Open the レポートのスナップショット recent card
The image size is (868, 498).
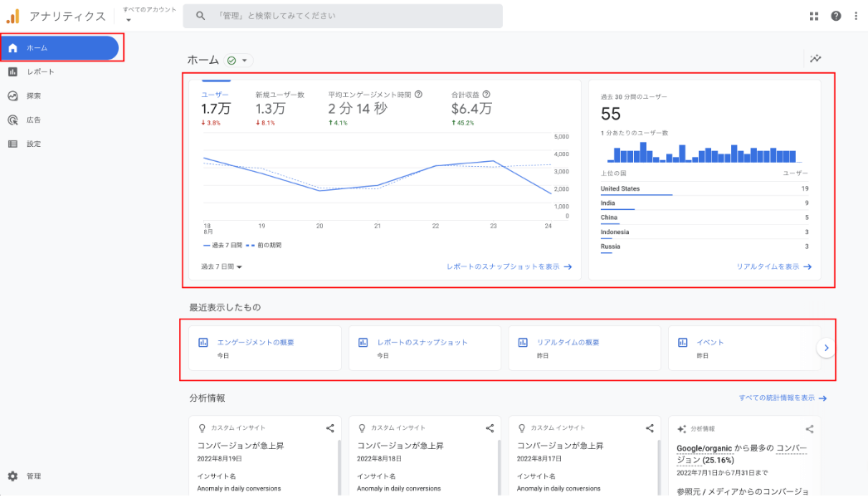(x=425, y=348)
